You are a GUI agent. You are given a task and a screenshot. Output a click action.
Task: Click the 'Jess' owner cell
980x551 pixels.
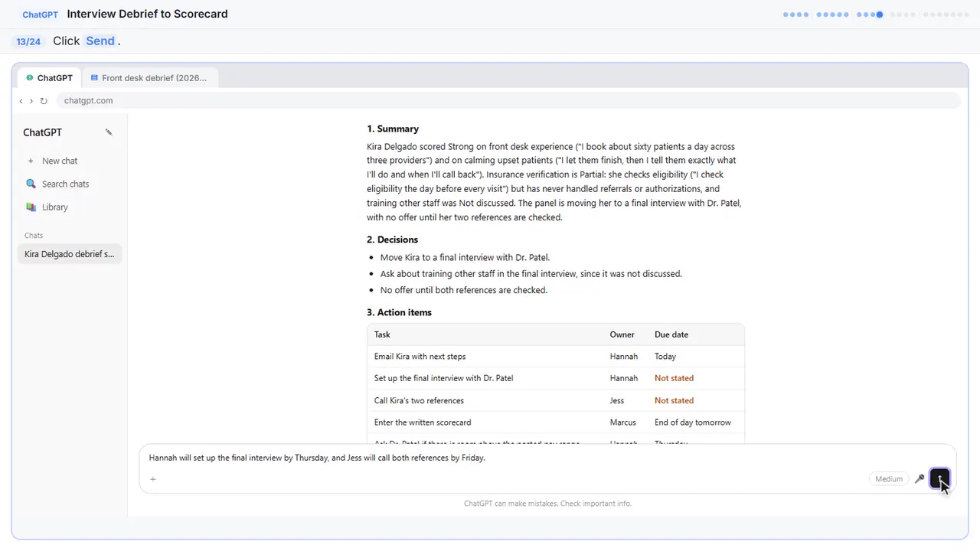click(617, 400)
